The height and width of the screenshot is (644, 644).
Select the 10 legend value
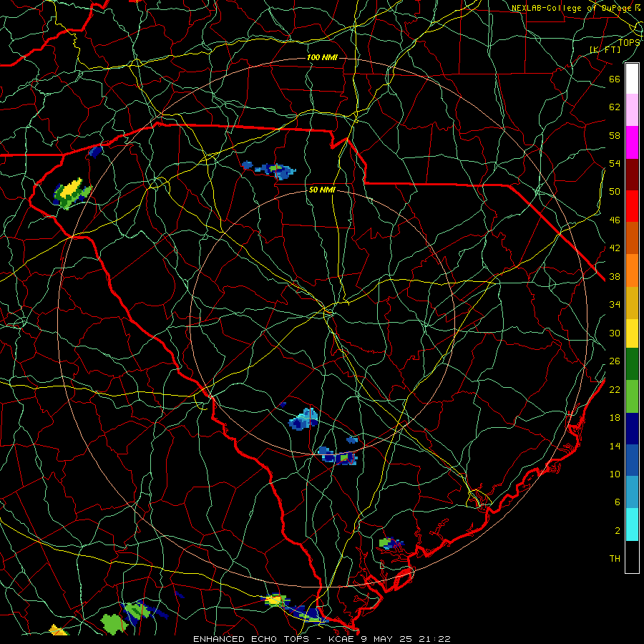click(x=615, y=474)
